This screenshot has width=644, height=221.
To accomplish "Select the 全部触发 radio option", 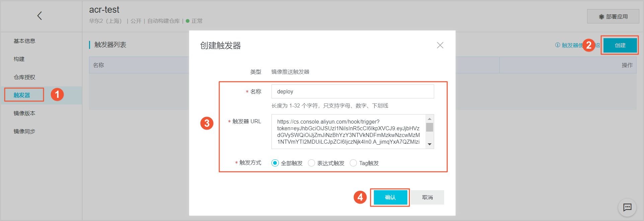I will click(x=275, y=163).
